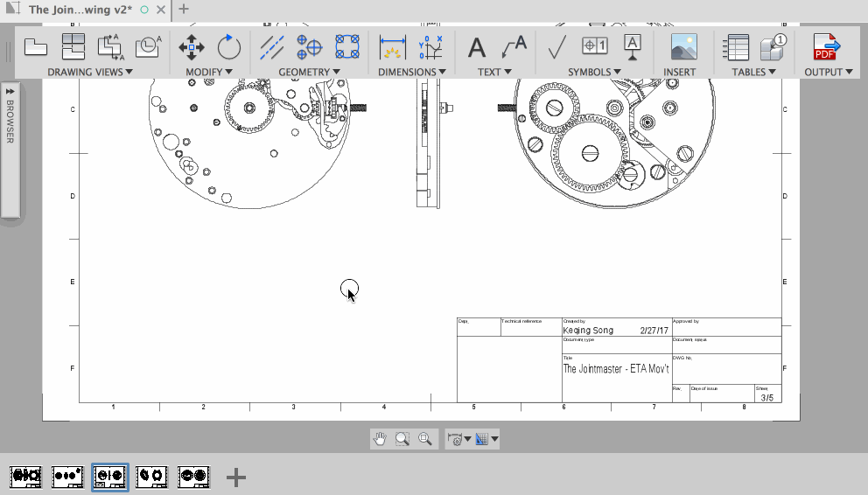Activate the Pan hand tool
This screenshot has height=495, width=868.
(x=380, y=439)
